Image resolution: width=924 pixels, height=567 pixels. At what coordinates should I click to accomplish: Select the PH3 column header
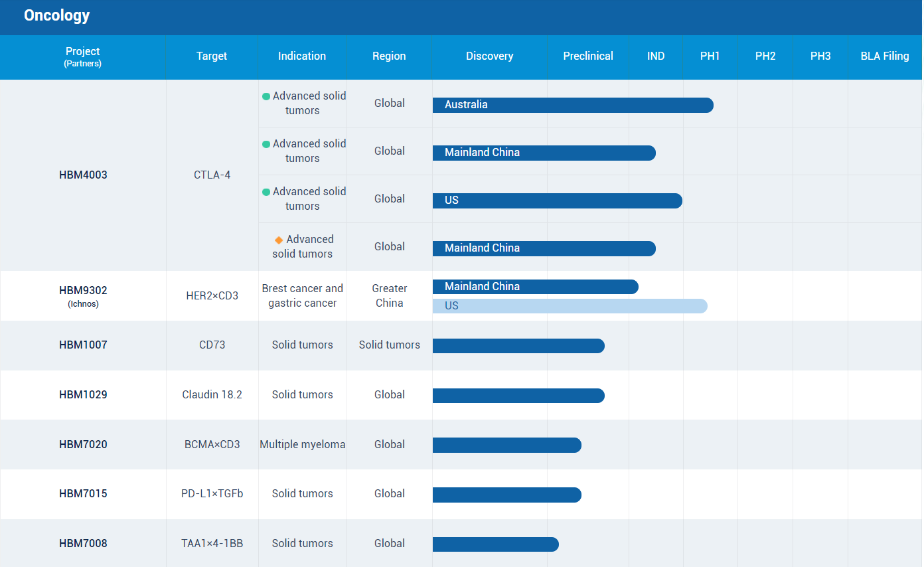(x=820, y=56)
